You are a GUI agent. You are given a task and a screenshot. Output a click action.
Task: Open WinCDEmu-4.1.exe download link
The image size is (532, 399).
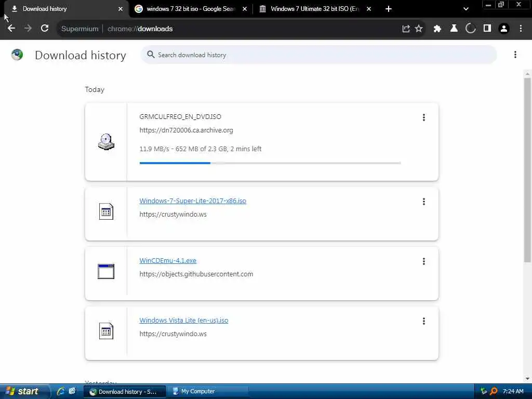(x=168, y=260)
